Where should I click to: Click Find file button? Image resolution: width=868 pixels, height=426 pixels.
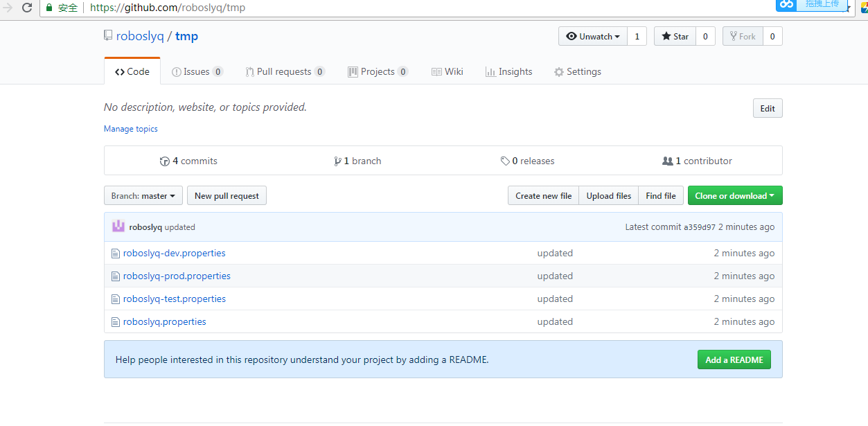[661, 196]
